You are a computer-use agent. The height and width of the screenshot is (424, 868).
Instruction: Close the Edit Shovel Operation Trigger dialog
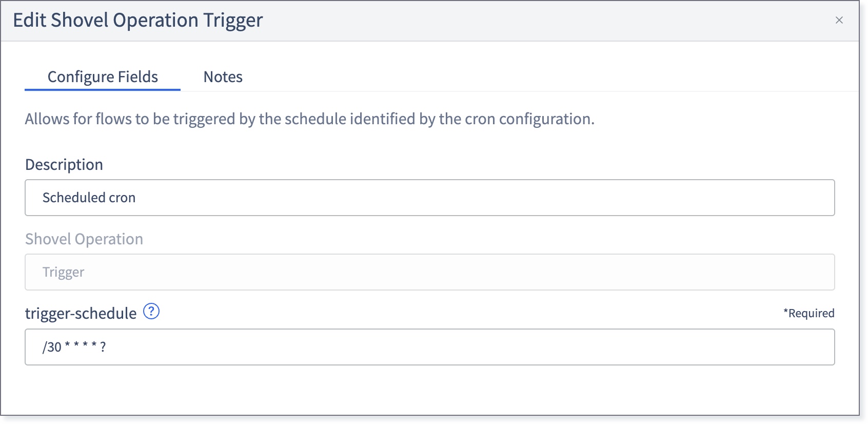(x=839, y=20)
